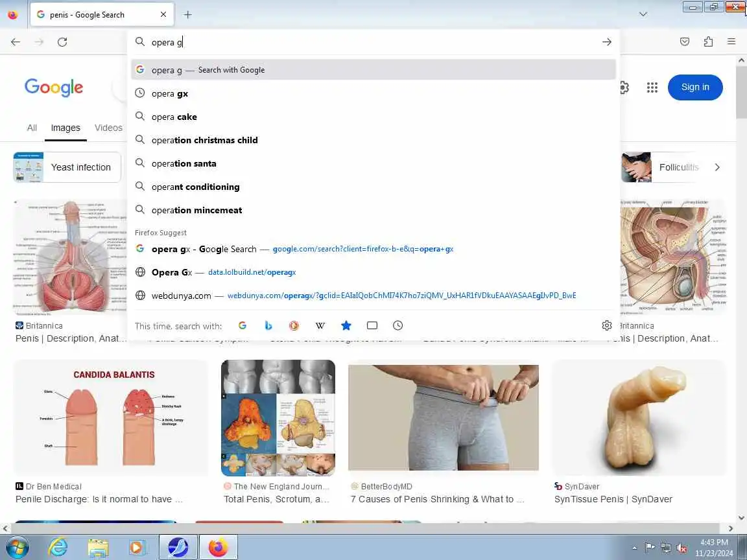Viewport: 747px width, 560px height.
Task: Choose the 'opera gx' history suggestion
Action: (373, 94)
